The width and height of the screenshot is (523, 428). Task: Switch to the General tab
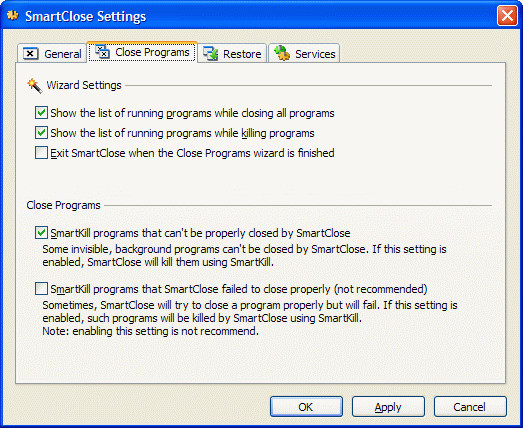52,53
